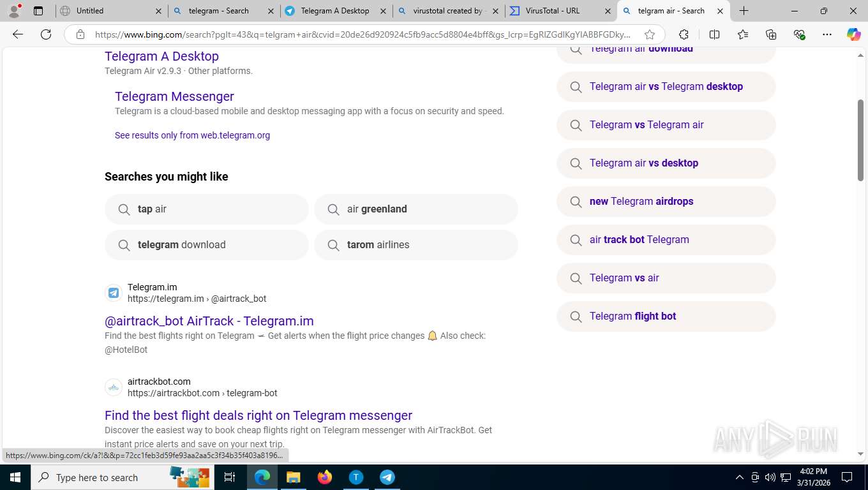See results only from web.telegram.org
Image resolution: width=868 pixels, height=490 pixels.
(x=192, y=135)
